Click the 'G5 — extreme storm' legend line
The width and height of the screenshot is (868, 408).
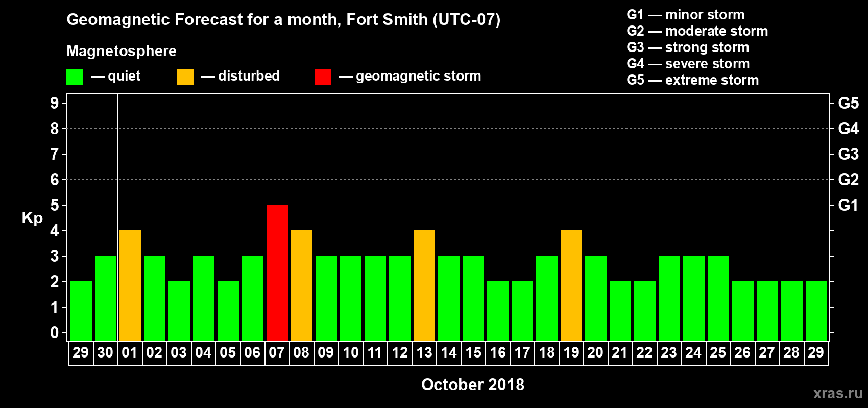(x=693, y=80)
